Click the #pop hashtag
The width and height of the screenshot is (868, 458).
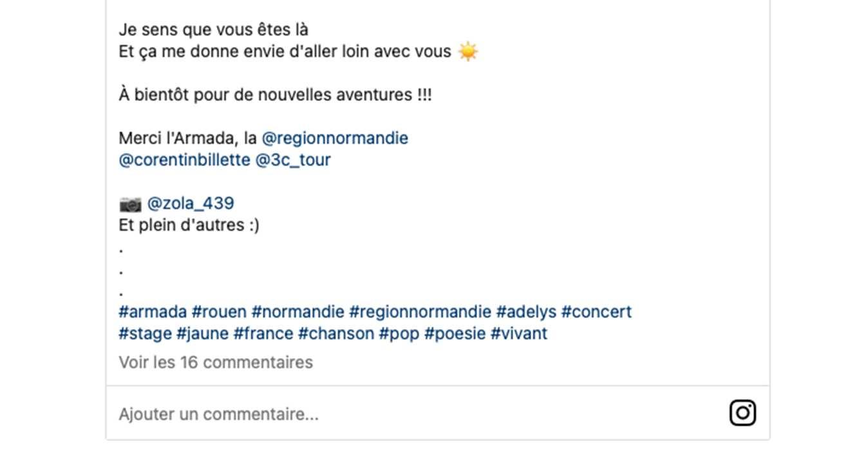399,334
